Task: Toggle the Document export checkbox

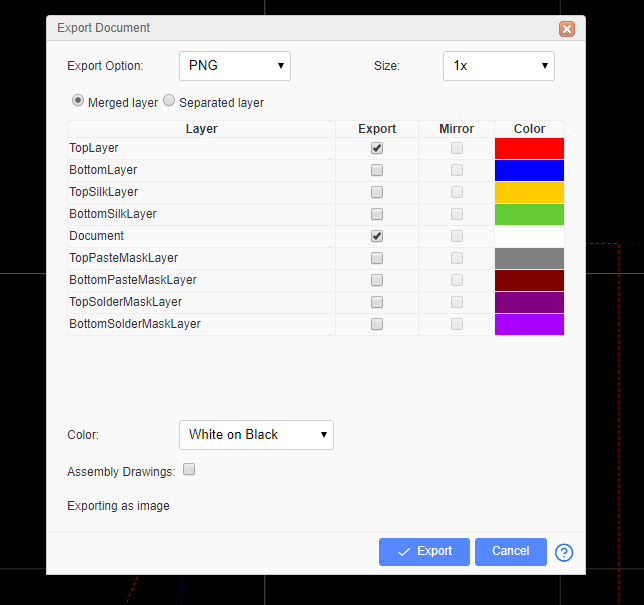Action: click(377, 236)
